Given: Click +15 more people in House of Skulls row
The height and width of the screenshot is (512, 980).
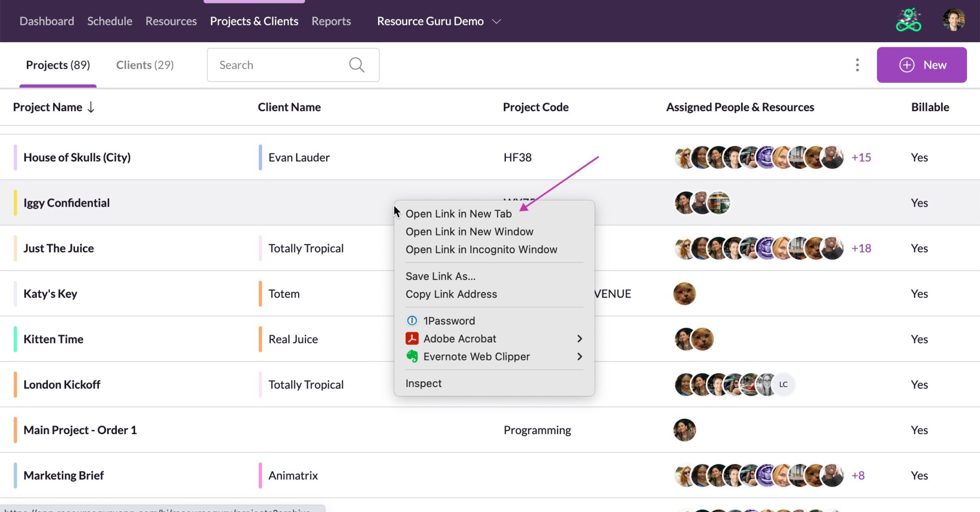Looking at the screenshot, I should coord(861,157).
